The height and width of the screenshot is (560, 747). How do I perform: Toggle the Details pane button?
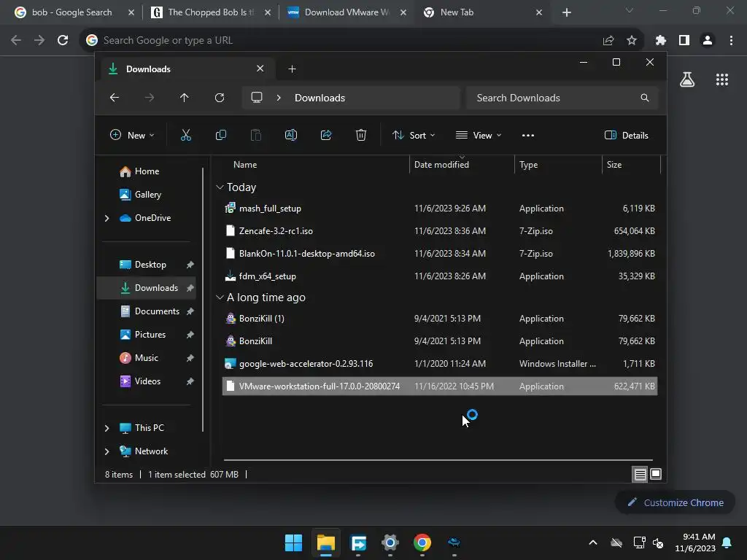point(626,135)
